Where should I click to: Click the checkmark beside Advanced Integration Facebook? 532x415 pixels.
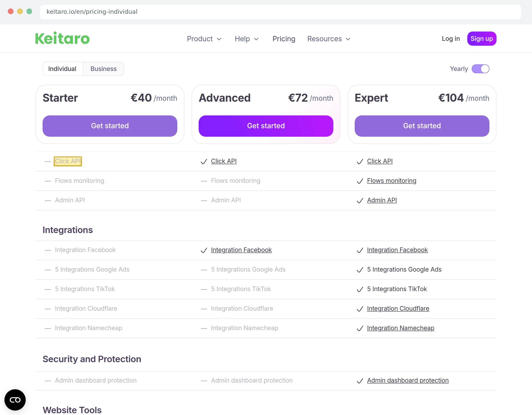coord(204,250)
